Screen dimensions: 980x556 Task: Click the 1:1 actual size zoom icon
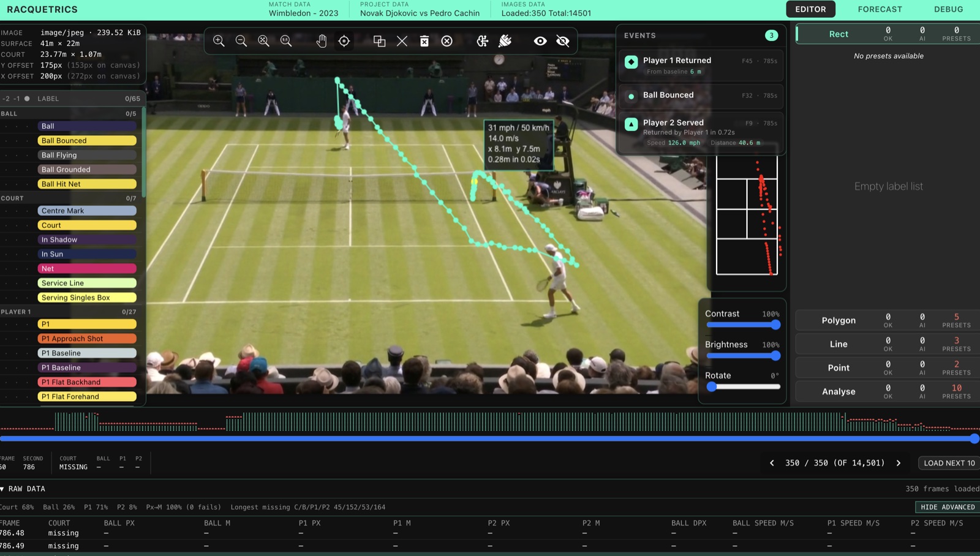286,41
